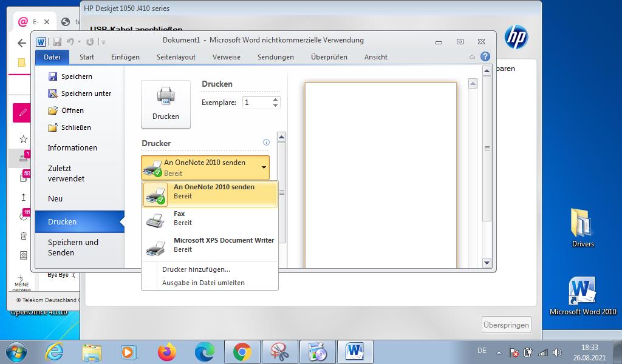Click the pink compose pencil icon in browser
622x364 pixels.
tap(22, 112)
